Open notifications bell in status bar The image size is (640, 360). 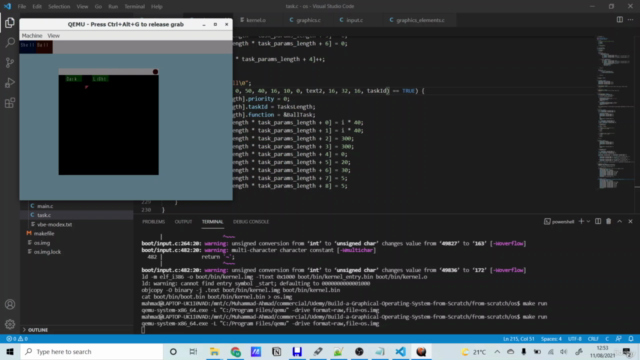tap(631, 339)
